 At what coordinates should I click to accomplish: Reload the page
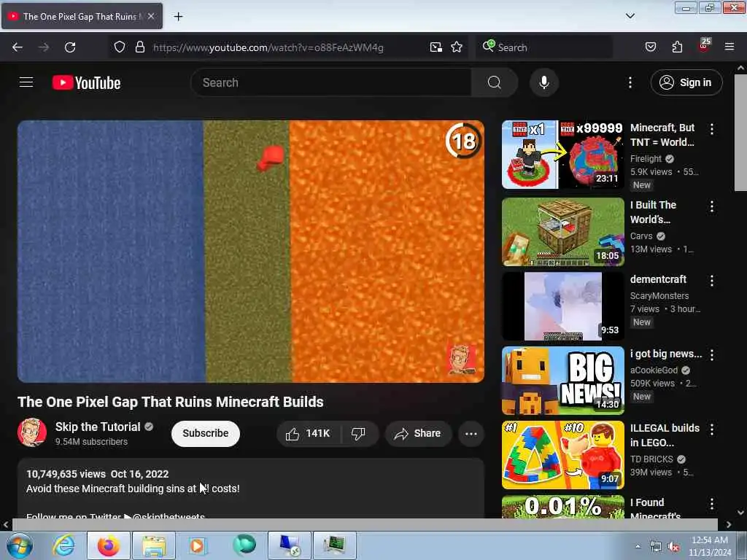70,47
